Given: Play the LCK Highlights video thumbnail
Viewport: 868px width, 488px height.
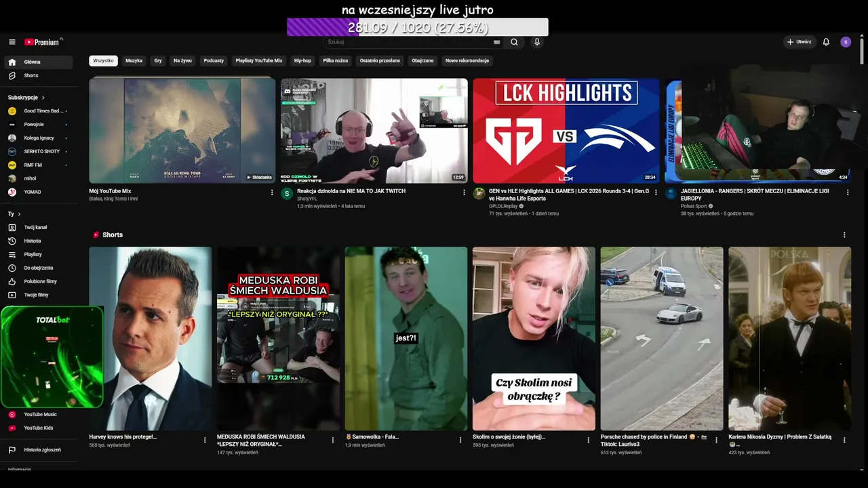Looking at the screenshot, I should pos(566,131).
